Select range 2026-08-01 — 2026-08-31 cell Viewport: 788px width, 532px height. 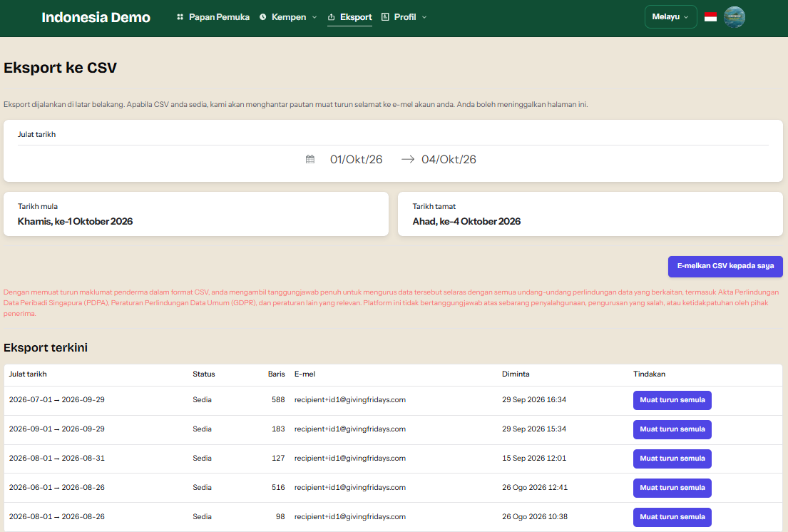[x=57, y=458]
